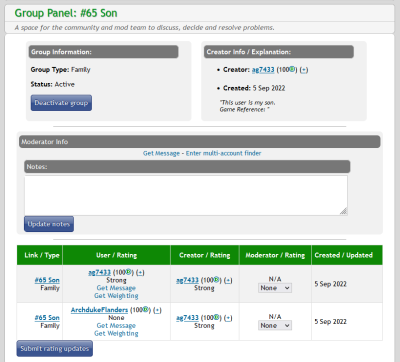Open #65 Son link in ArchdukeFlanders row
The width and height of the screenshot is (400, 362).
(47, 318)
